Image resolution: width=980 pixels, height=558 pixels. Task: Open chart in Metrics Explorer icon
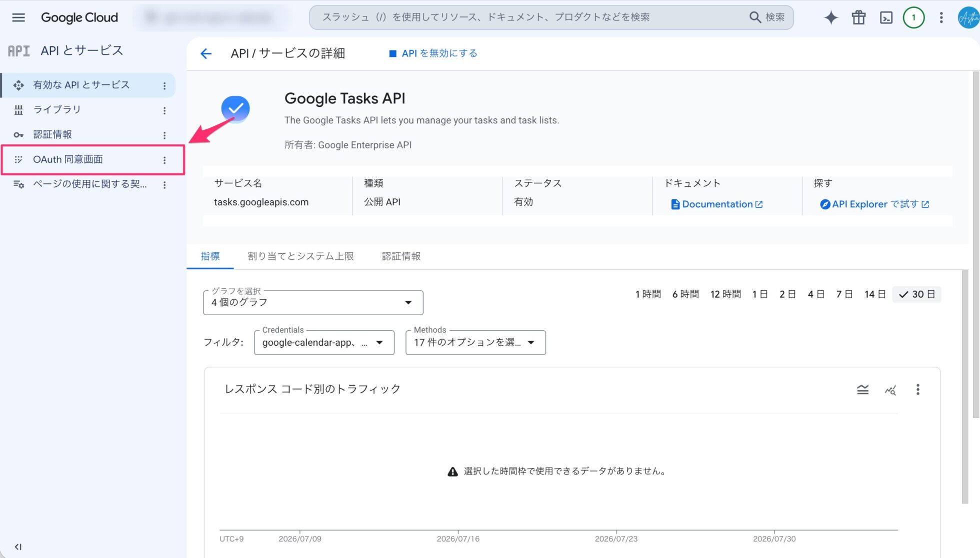click(890, 390)
